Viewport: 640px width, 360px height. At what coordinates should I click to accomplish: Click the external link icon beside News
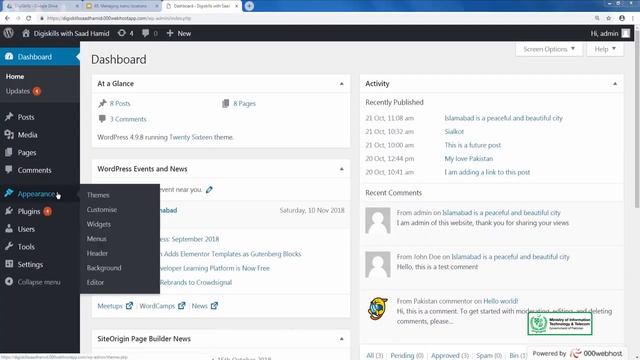pos(214,305)
